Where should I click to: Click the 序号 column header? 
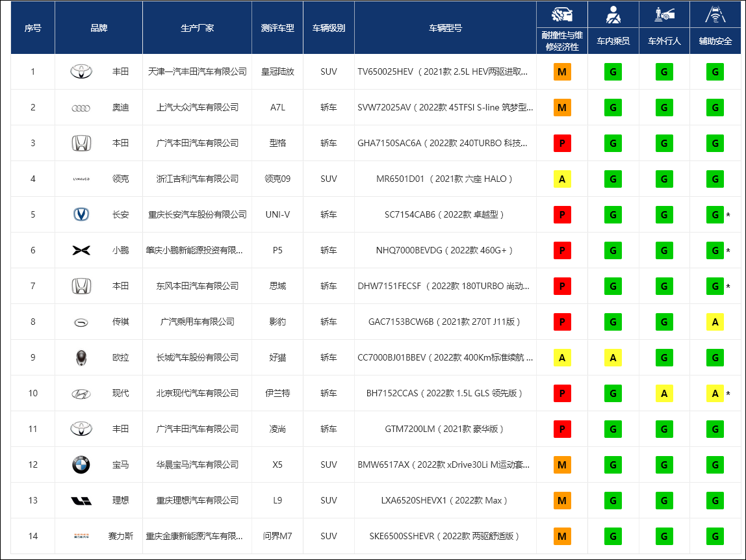(33, 28)
